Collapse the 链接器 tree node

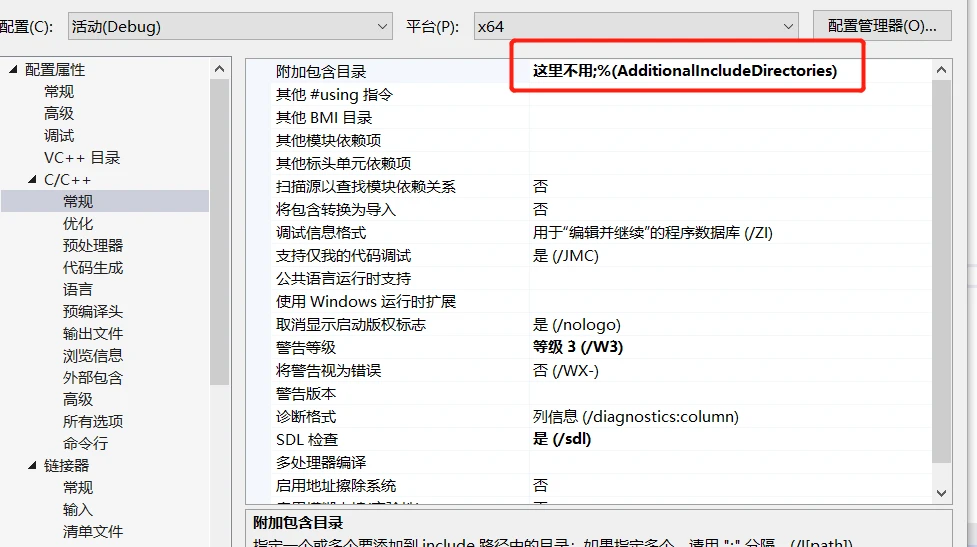click(32, 466)
